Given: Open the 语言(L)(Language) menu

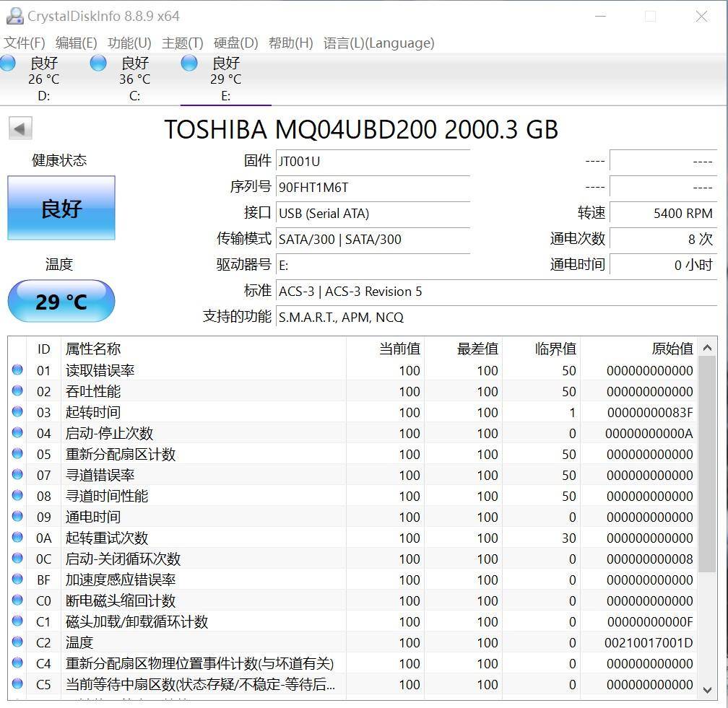Looking at the screenshot, I should (378, 43).
